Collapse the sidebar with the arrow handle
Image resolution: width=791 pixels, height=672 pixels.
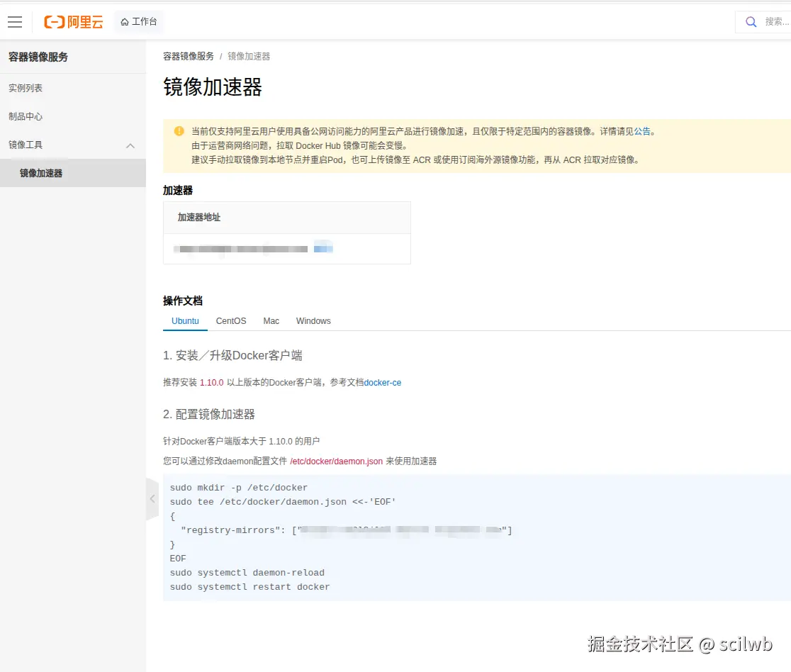(x=152, y=499)
